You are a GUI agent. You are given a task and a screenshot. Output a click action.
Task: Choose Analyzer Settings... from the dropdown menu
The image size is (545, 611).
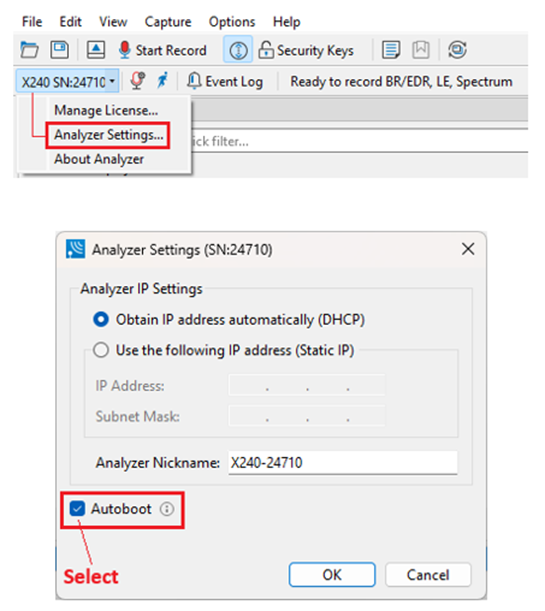[x=108, y=135]
